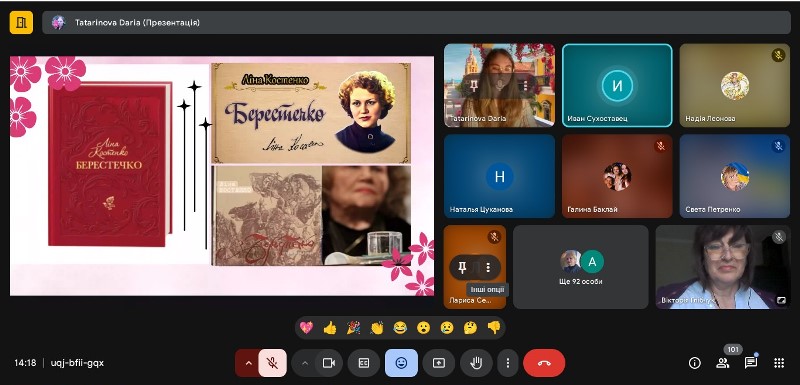The image size is (800, 385).
Task: Expand audio settings arrow beside microphone
Action: [248, 363]
